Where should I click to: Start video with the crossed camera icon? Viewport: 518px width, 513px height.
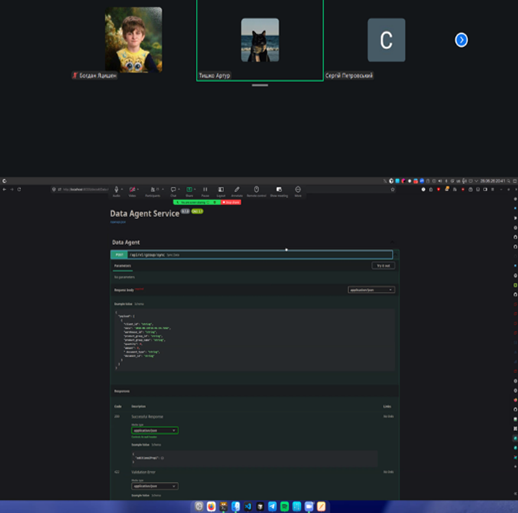(x=132, y=190)
